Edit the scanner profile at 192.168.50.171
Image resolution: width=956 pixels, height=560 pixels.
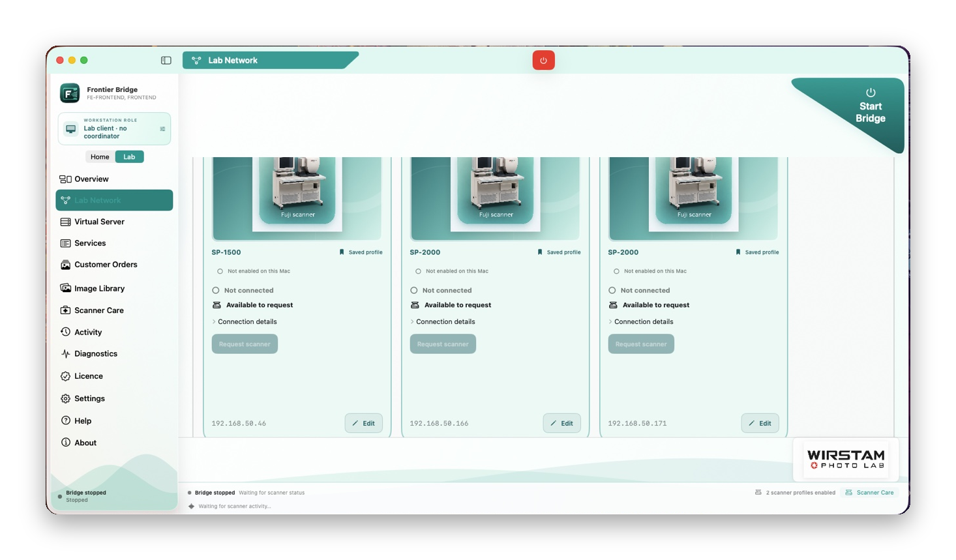pyautogui.click(x=760, y=423)
